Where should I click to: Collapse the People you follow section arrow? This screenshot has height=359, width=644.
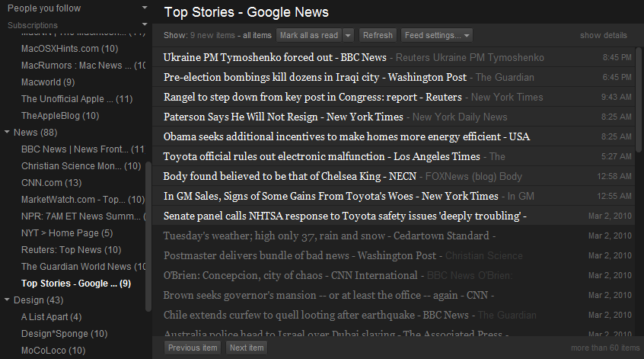(x=144, y=8)
